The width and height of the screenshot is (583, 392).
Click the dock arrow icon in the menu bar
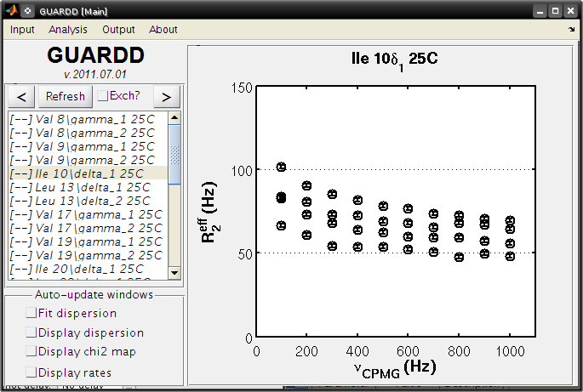(571, 29)
